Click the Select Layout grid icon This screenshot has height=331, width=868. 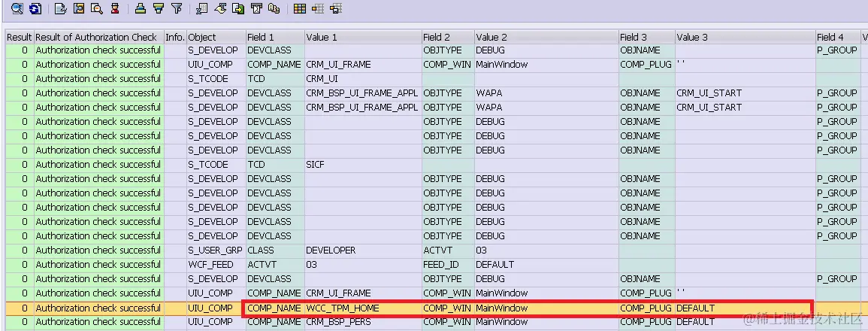click(318, 8)
